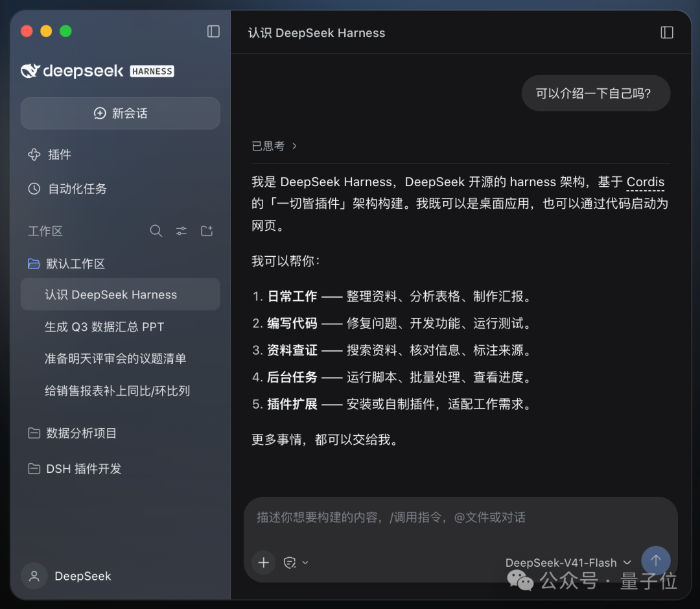Open the 生成 Q3 数据汇总 PPT conversation
This screenshot has height=609, width=700.
click(104, 327)
